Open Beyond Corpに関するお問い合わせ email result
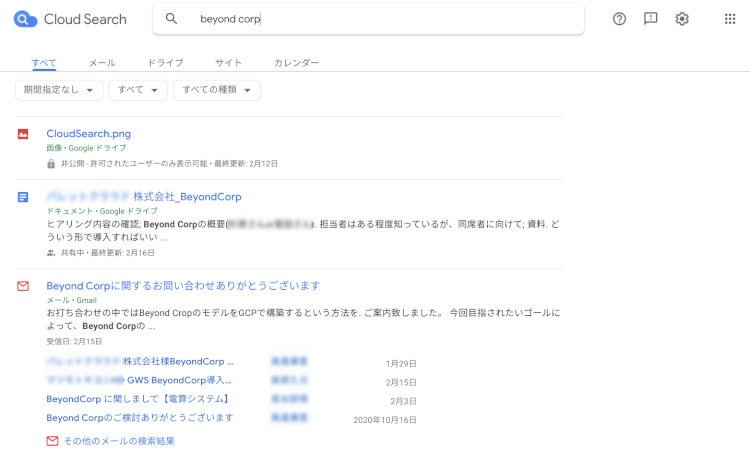Screen dimensions: 750x459 click(x=183, y=285)
